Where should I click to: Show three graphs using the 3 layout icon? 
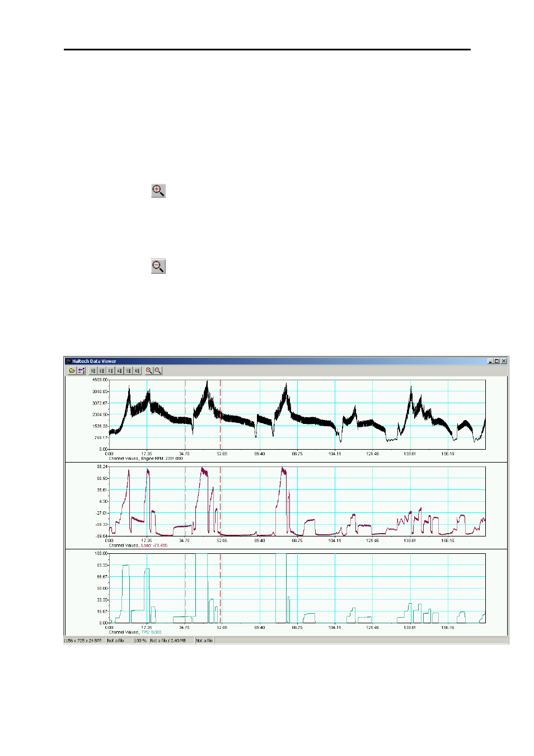tap(111, 371)
